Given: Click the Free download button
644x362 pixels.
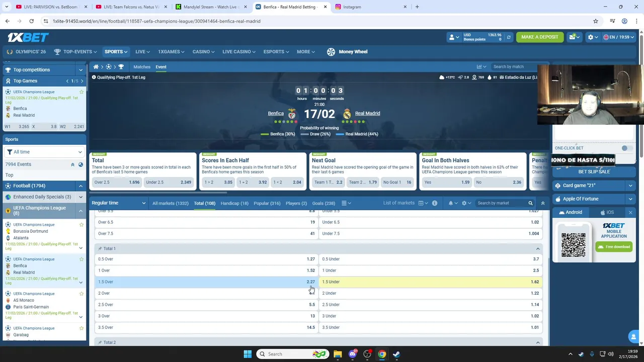Looking at the screenshot, I should 614,247.
